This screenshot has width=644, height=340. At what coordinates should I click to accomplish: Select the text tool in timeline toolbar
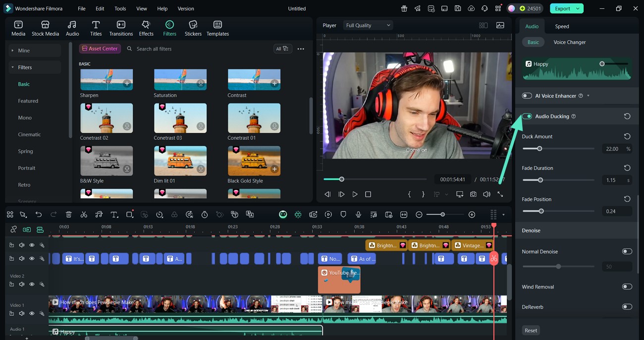click(x=114, y=215)
